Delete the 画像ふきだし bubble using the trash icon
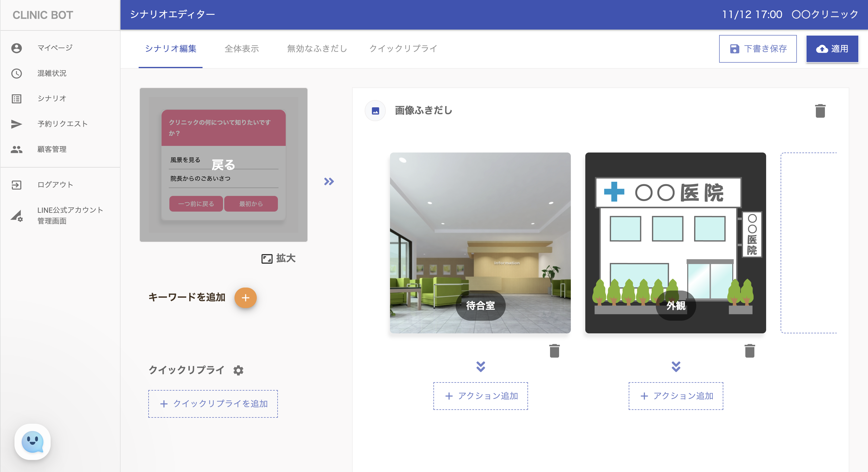868x472 pixels. point(820,111)
